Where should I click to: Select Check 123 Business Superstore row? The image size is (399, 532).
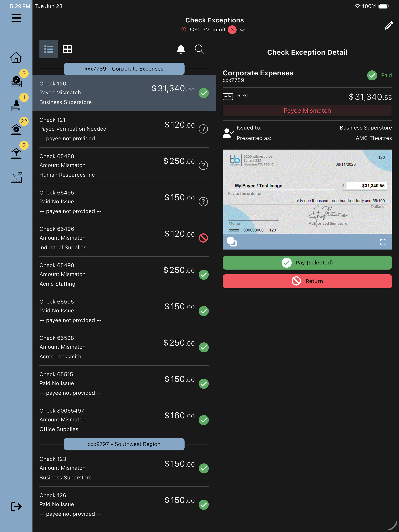(124, 468)
